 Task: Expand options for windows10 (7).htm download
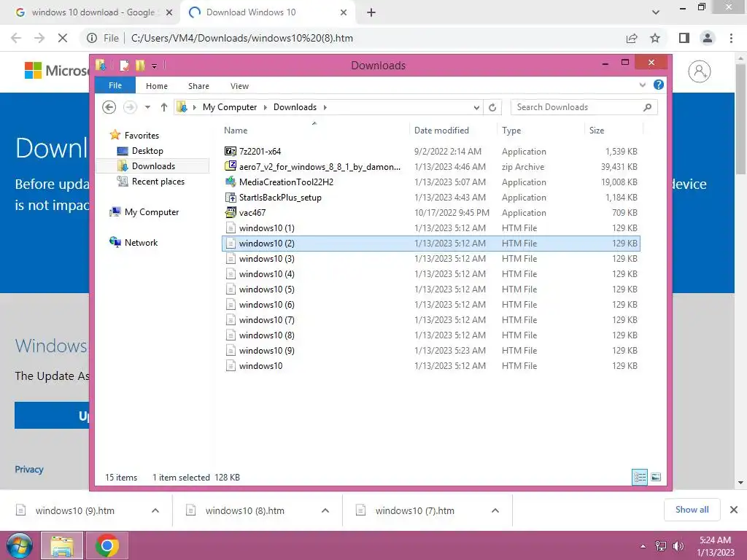(x=495, y=510)
